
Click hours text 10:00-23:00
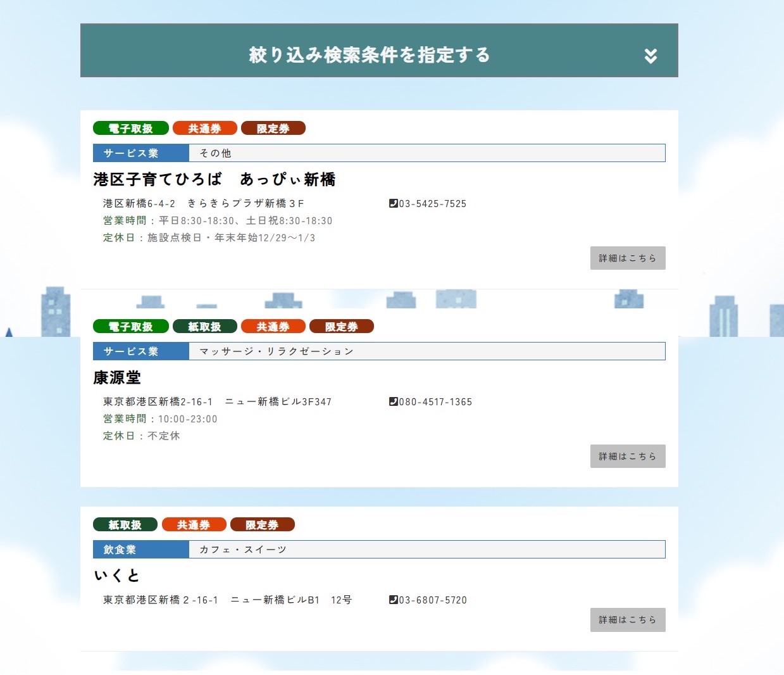(188, 419)
